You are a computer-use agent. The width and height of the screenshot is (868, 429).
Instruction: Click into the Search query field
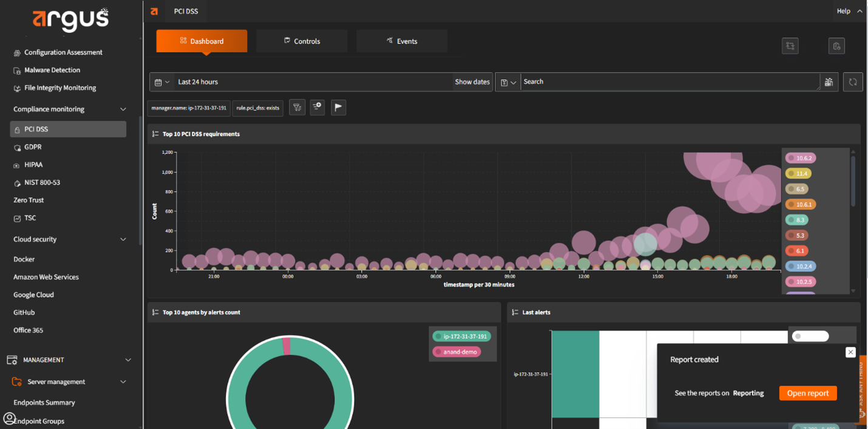click(668, 82)
